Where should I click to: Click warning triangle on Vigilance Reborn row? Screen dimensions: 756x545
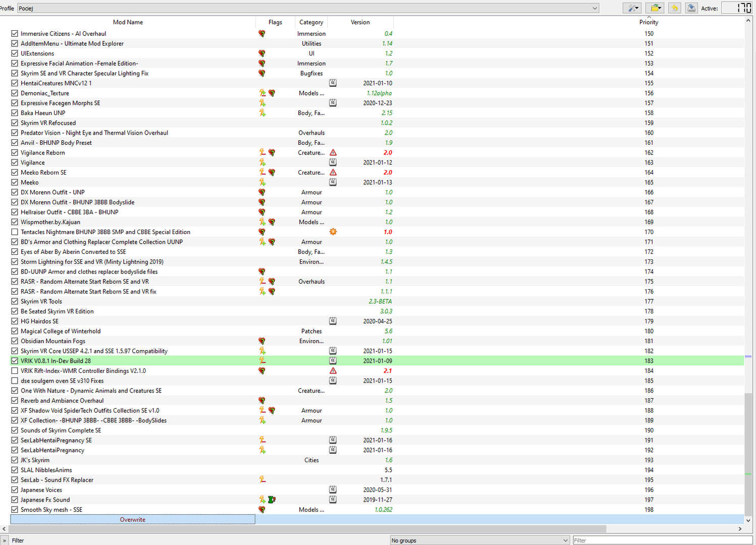tap(333, 152)
